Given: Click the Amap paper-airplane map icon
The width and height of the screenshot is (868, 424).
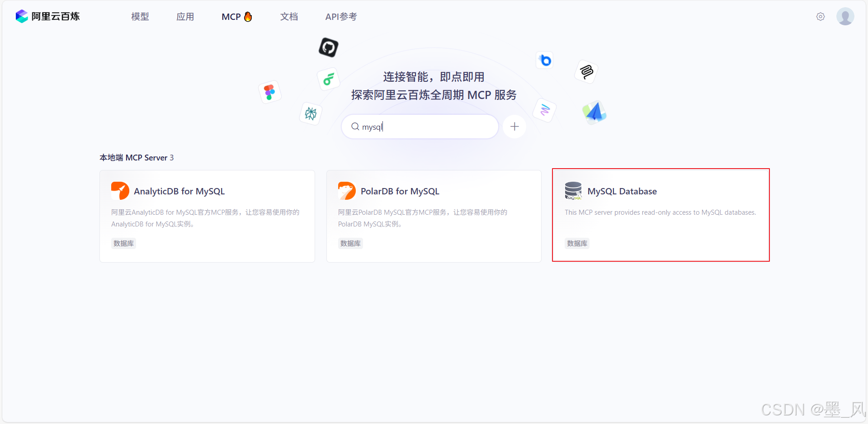Looking at the screenshot, I should click(594, 112).
